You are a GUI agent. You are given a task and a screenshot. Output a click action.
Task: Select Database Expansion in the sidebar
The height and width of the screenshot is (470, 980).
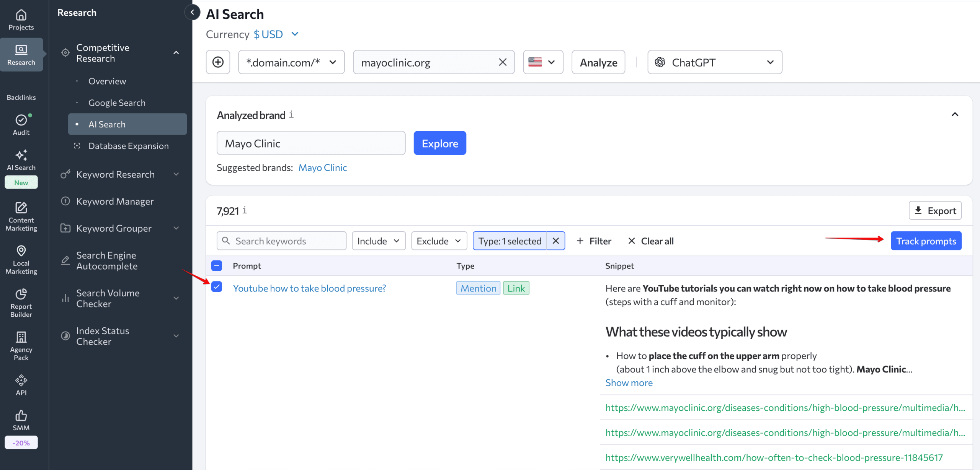click(x=128, y=146)
